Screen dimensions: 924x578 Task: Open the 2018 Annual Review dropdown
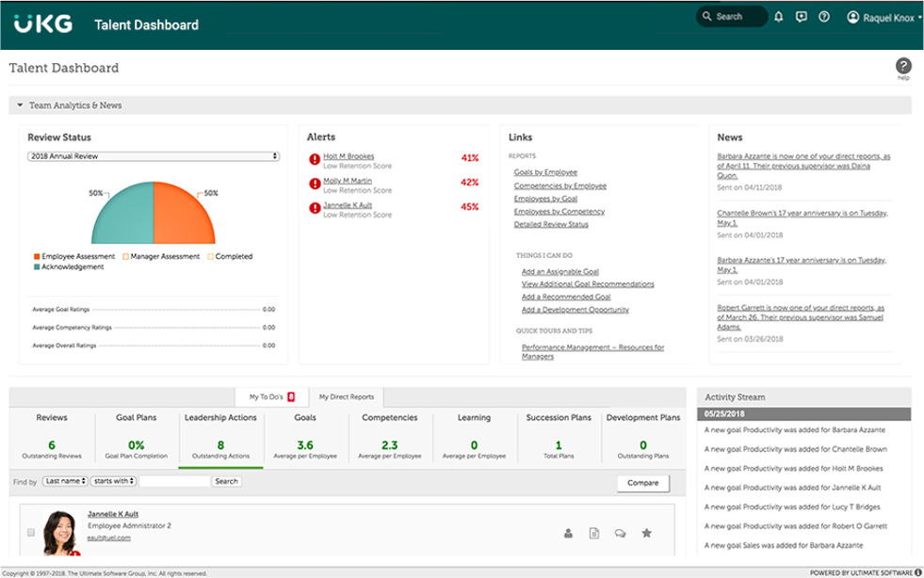(153, 155)
